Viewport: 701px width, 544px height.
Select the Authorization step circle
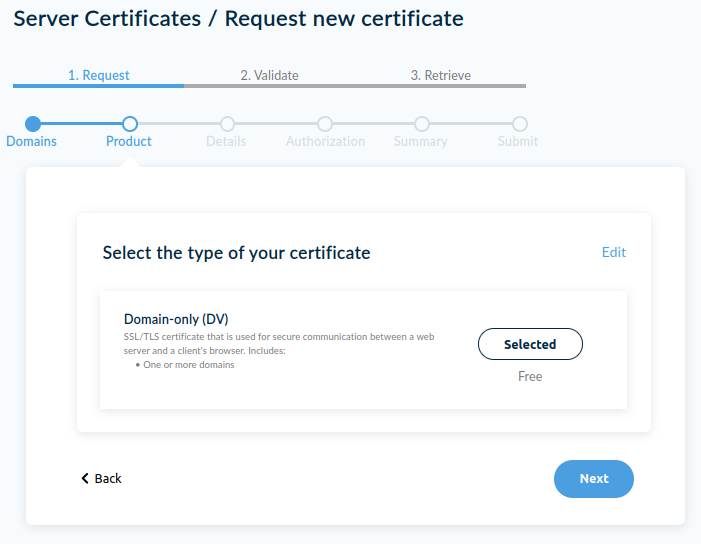coord(325,124)
